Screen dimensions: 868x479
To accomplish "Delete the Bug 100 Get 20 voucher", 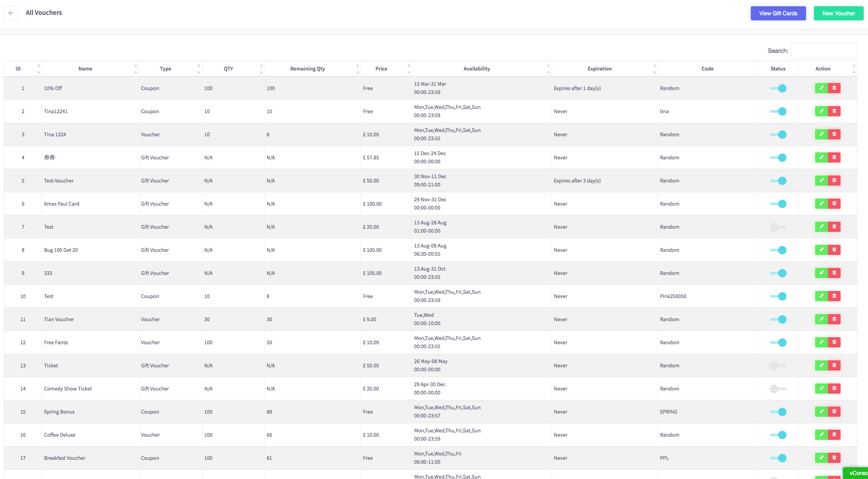I will (834, 250).
